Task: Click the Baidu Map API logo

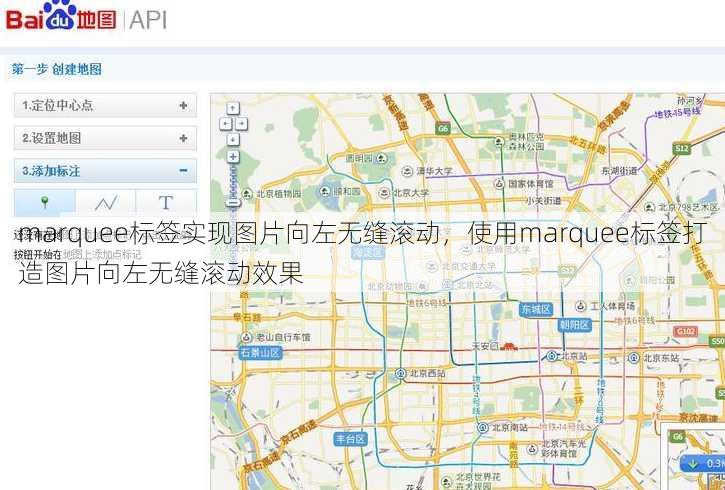Action: click(x=86, y=18)
